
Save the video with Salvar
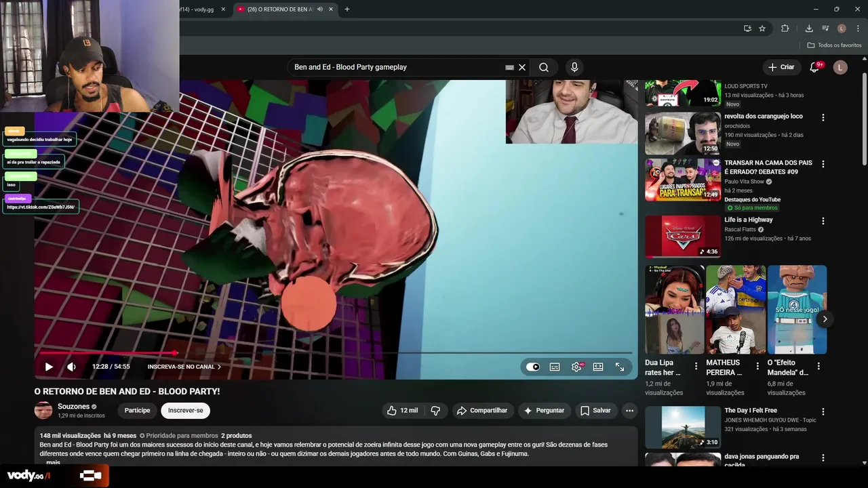click(595, 410)
